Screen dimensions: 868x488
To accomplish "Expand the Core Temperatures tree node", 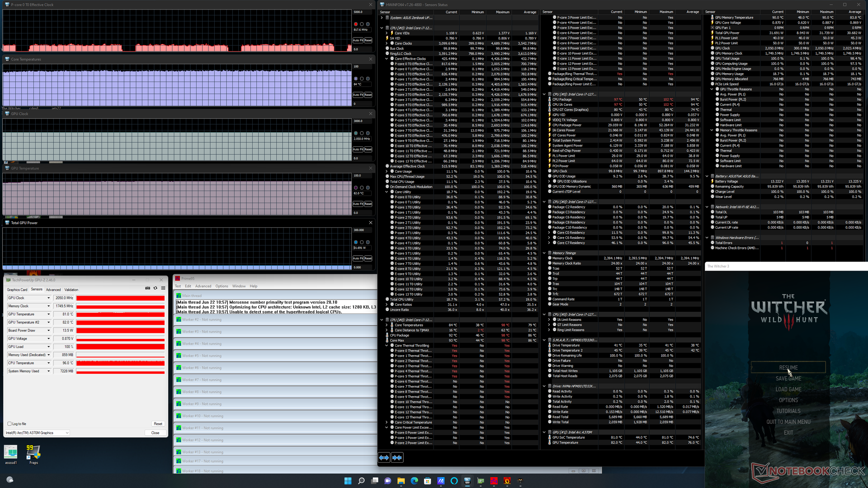I will click(387, 325).
